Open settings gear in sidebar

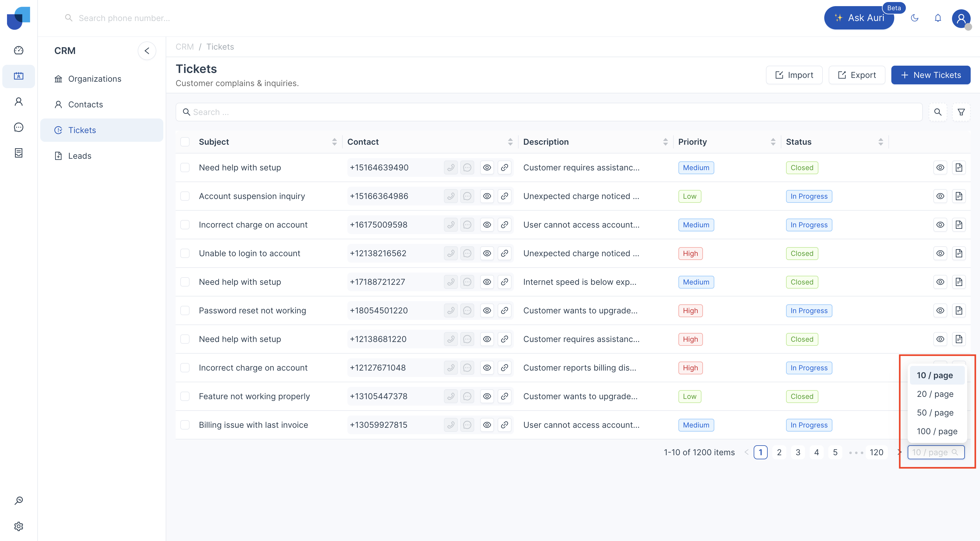[18, 526]
